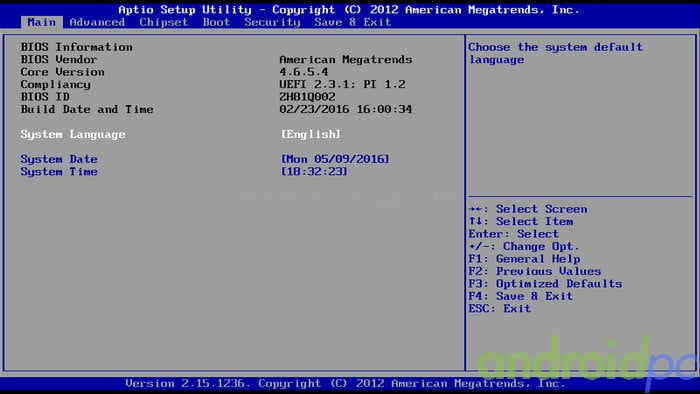The width and height of the screenshot is (700, 394).
Task: Click the Select Item key hint
Action: (521, 222)
